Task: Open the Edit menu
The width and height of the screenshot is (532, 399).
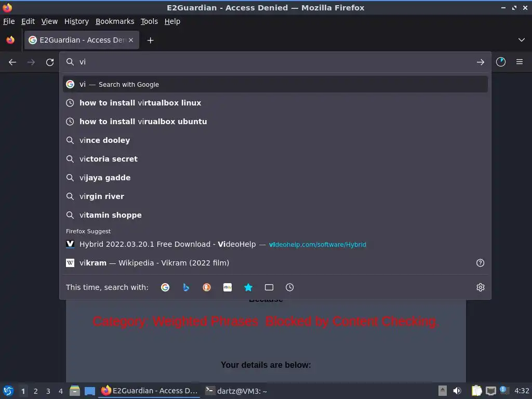Action: coord(28,21)
